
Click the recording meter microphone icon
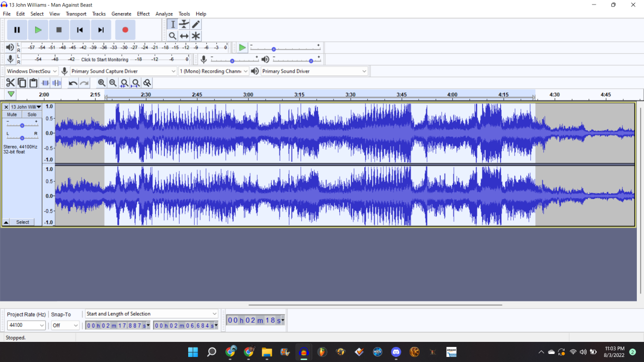coord(10,59)
